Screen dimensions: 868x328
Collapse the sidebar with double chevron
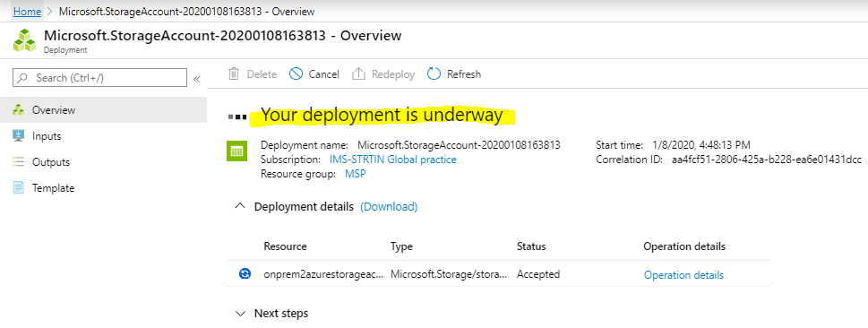[196, 79]
